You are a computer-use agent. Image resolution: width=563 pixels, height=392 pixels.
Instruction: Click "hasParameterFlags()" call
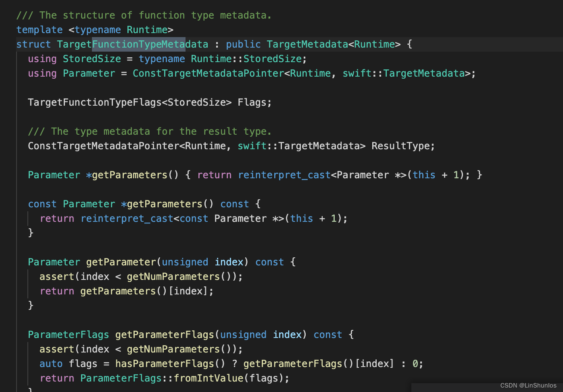tap(171, 364)
